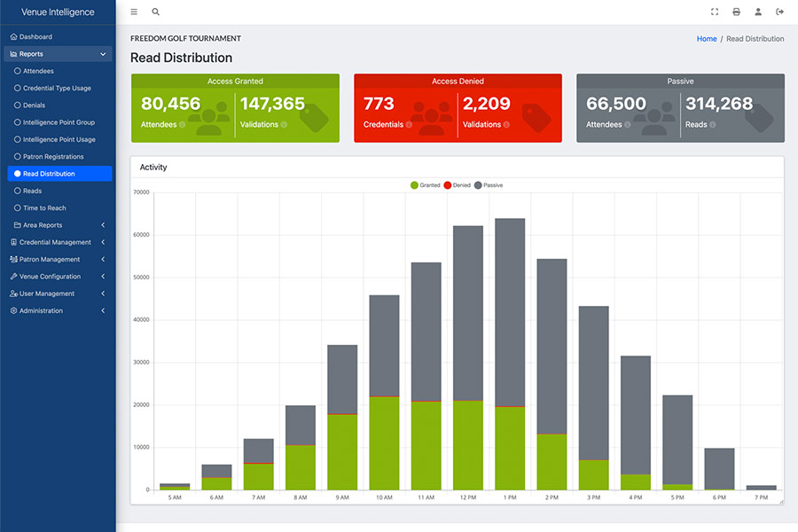Toggle the Granted series in chart legend

[425, 185]
